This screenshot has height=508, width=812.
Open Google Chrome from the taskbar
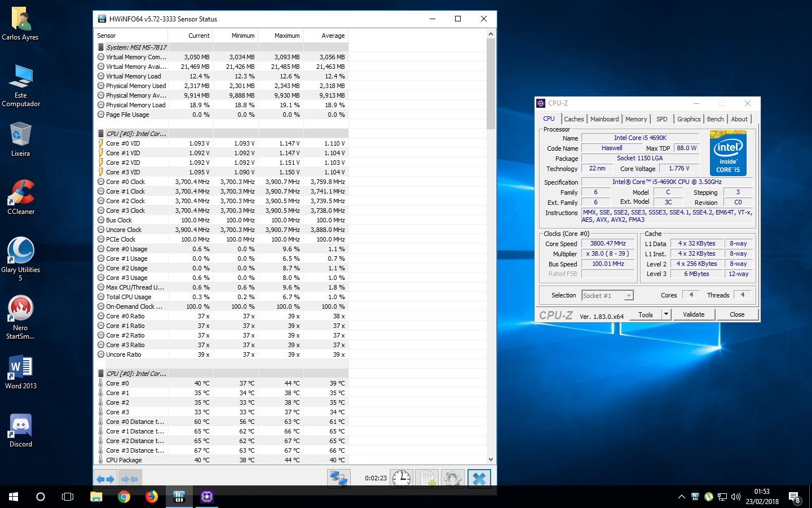coord(124,497)
